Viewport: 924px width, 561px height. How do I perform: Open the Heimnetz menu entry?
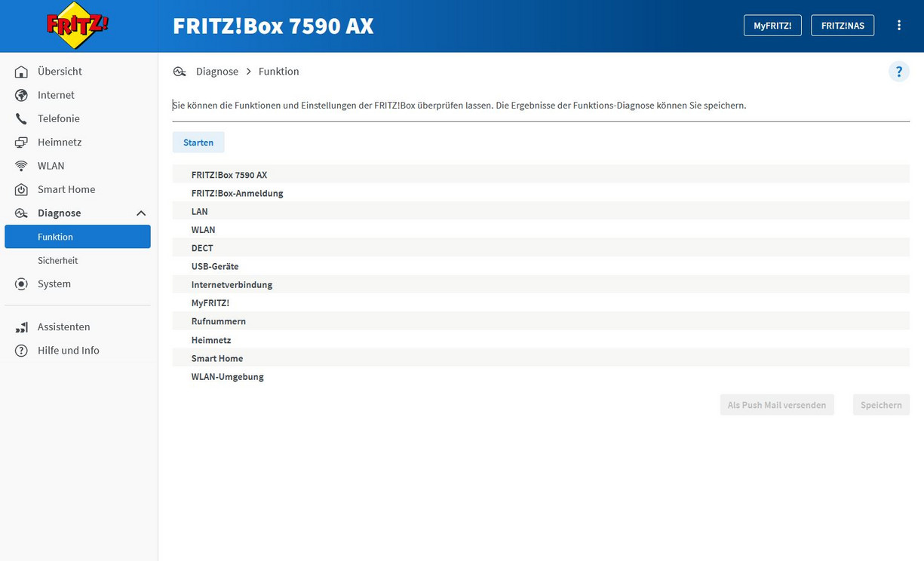[x=78, y=143]
